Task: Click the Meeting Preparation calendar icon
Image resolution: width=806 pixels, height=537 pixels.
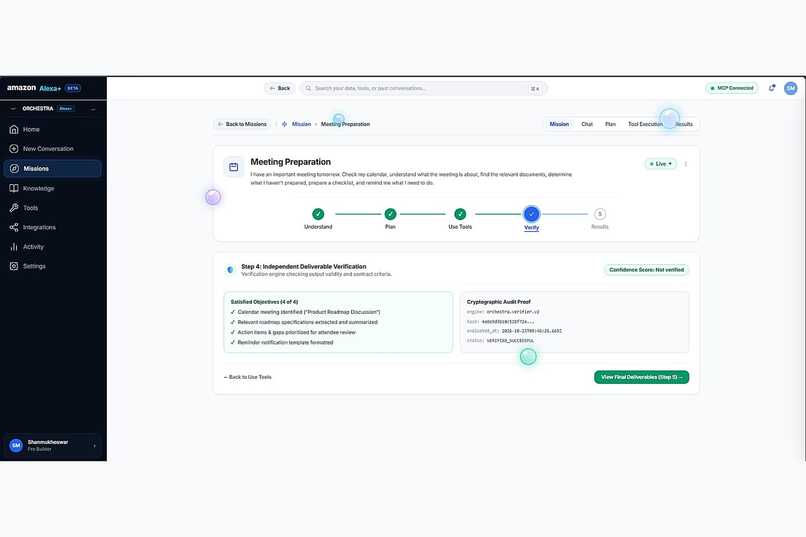Action: point(233,167)
